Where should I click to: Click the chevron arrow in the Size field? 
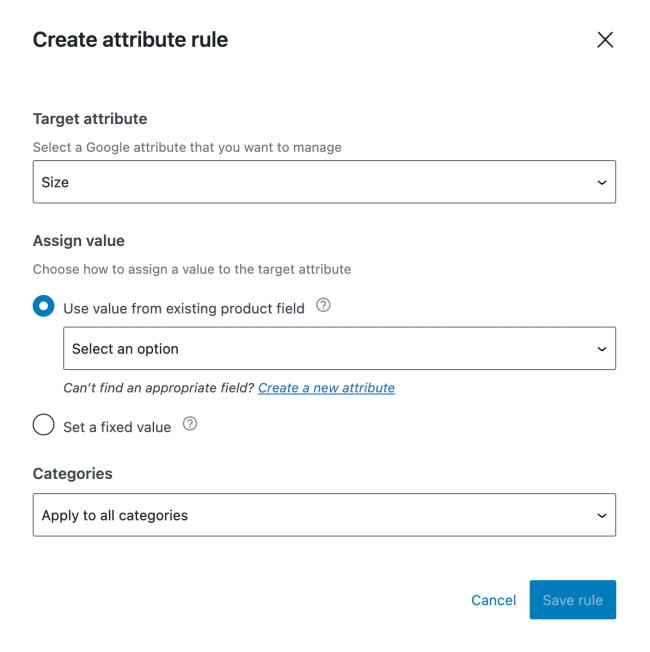[x=602, y=183]
